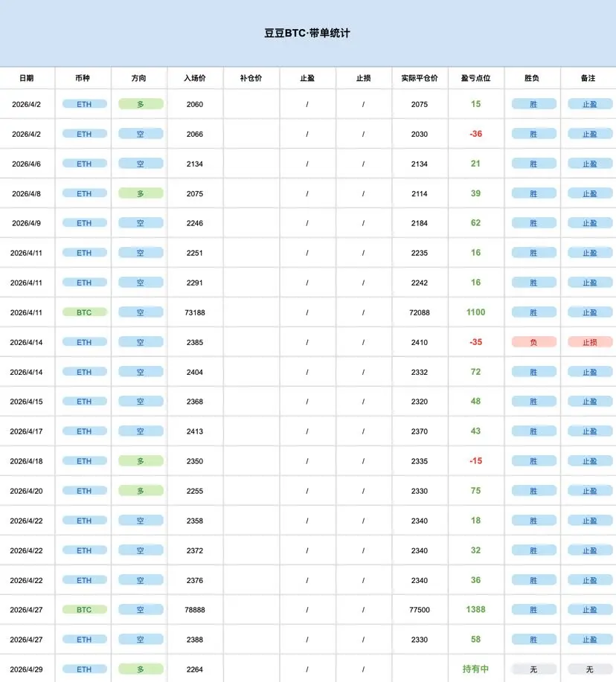
Task: Select the 补仓价 column header
Action: 251,78
